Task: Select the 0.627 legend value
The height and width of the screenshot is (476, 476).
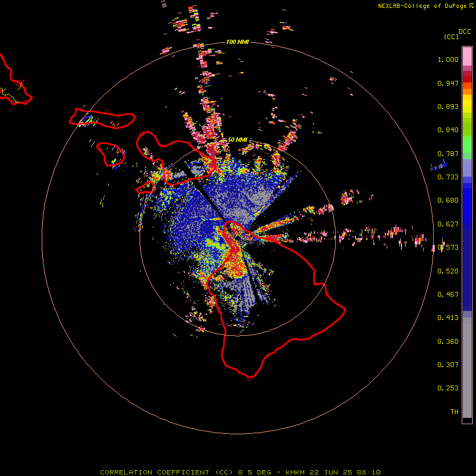Action: [448, 224]
